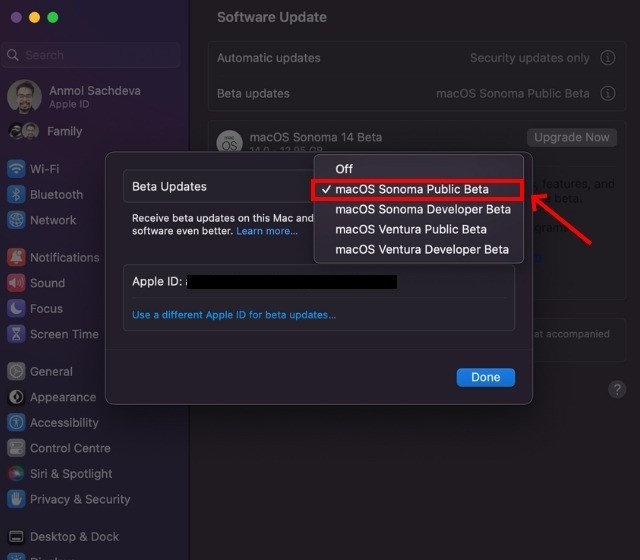Click the Beta updates row label
This screenshot has width=640, height=560.
[x=253, y=93]
